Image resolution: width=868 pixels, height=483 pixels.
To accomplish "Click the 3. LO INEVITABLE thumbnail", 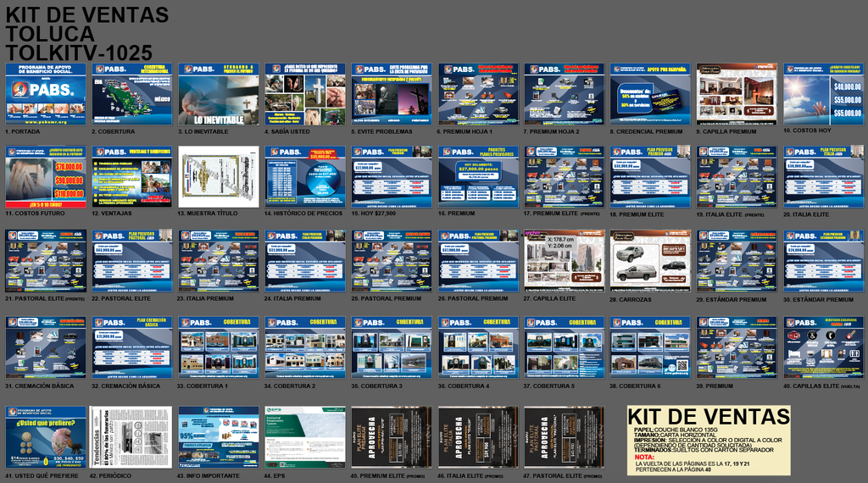I will click(x=218, y=94).
